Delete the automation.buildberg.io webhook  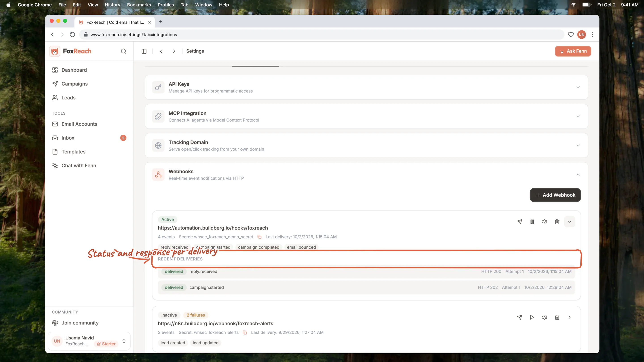tap(557, 222)
